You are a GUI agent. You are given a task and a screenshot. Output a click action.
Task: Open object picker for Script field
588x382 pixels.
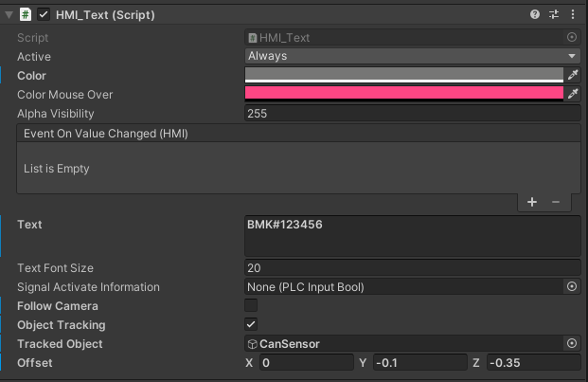(x=571, y=37)
